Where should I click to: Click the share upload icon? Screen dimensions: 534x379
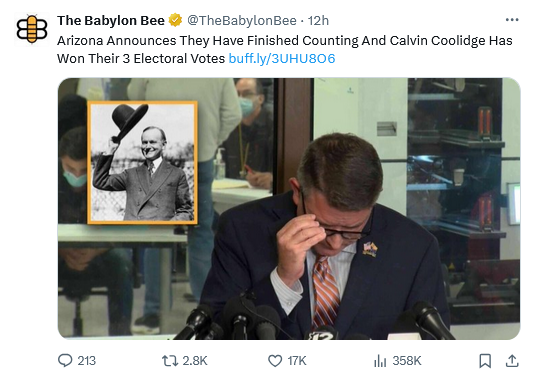pos(512,361)
